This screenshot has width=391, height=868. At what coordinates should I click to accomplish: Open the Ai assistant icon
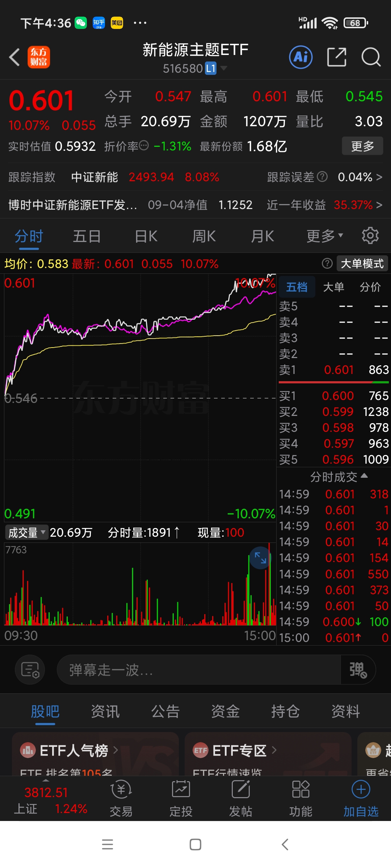(x=301, y=57)
